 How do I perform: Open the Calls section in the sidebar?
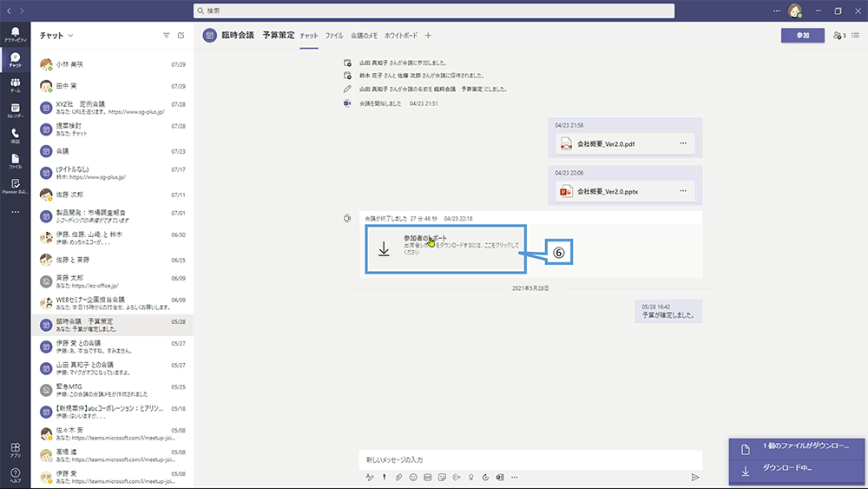[x=15, y=135]
